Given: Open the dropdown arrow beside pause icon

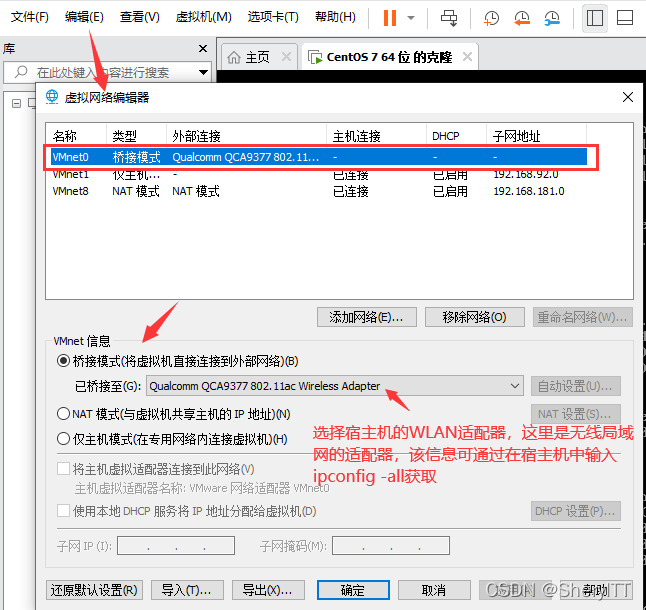Looking at the screenshot, I should (411, 18).
